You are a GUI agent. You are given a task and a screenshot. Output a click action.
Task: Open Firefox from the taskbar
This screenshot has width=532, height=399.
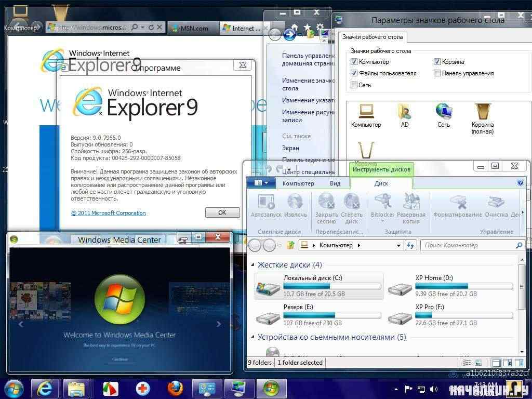(x=175, y=389)
